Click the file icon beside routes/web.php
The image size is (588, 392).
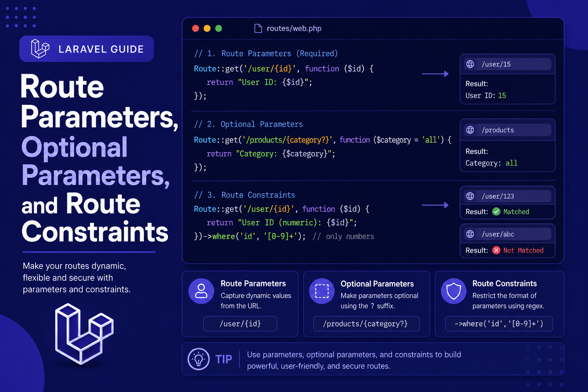tap(258, 28)
